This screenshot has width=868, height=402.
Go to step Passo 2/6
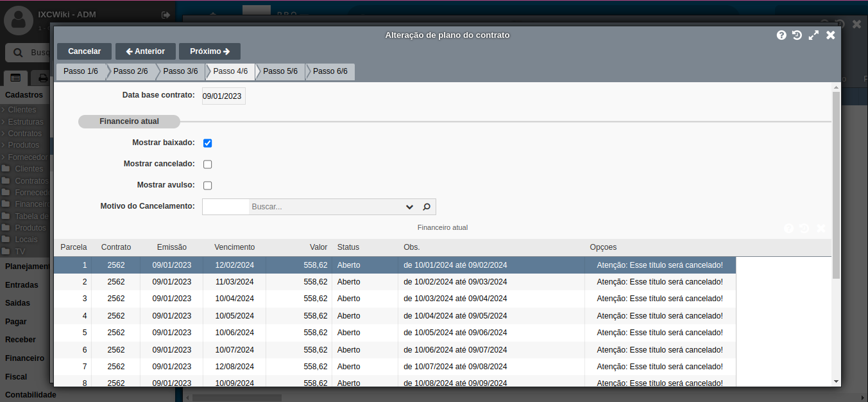131,71
